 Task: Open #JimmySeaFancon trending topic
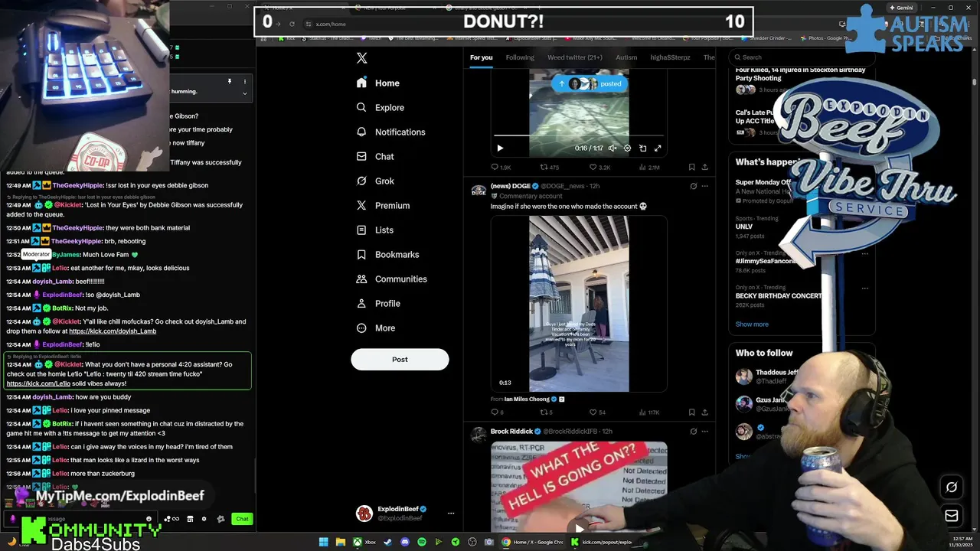[x=766, y=261]
